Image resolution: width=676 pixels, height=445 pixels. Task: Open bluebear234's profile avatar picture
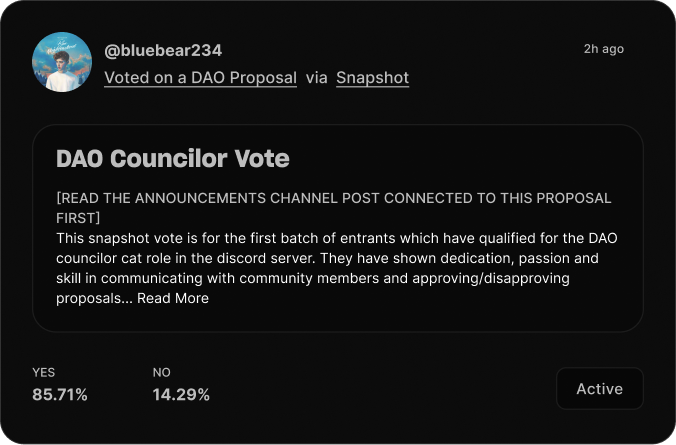click(x=62, y=62)
